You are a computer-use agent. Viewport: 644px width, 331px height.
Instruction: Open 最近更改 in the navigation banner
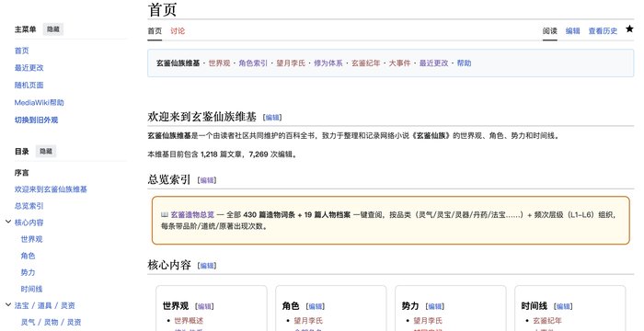pyautogui.click(x=433, y=63)
